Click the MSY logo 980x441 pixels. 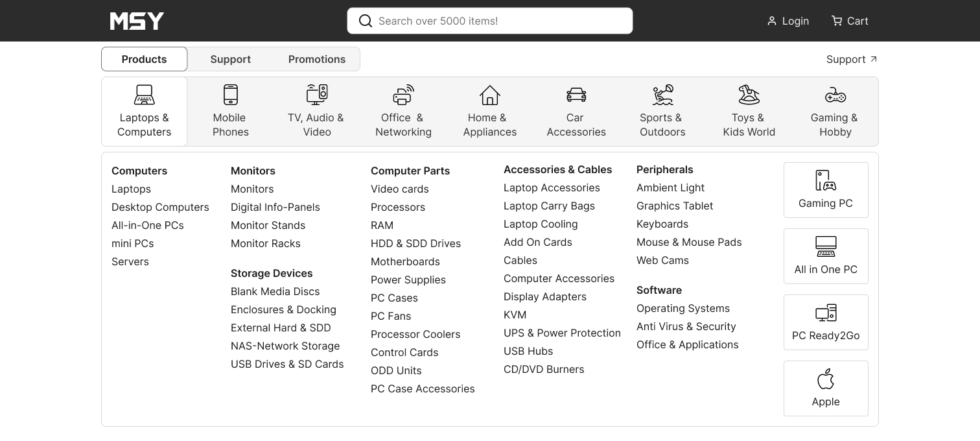137,21
